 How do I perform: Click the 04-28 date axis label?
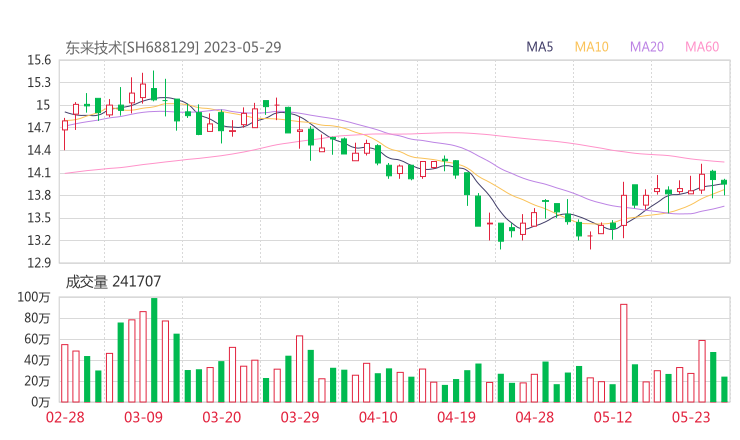535,417
